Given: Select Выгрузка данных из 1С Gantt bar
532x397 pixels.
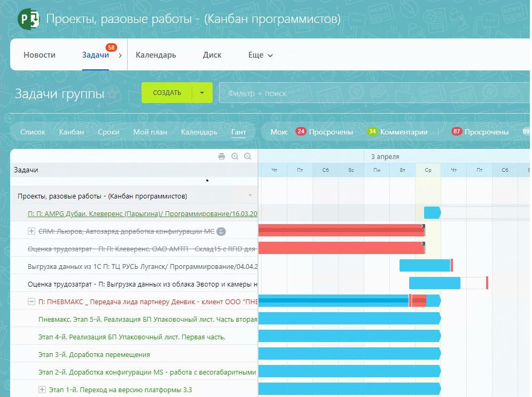Looking at the screenshot, I should pyautogui.click(x=425, y=265).
